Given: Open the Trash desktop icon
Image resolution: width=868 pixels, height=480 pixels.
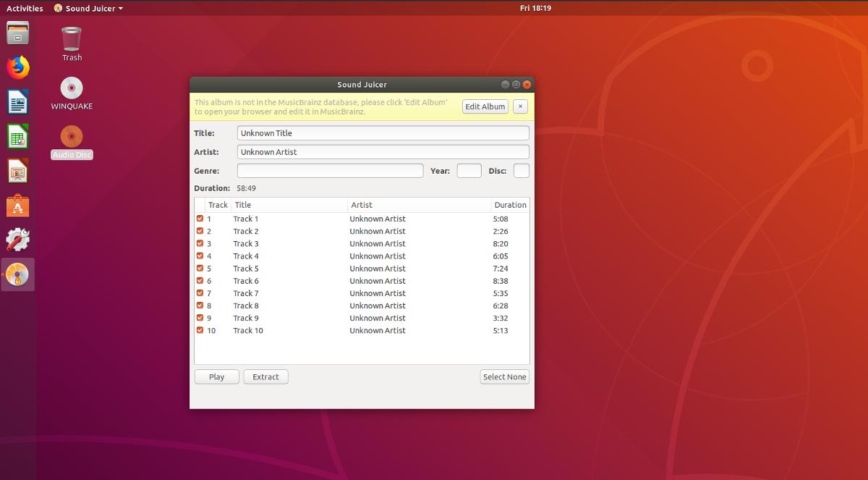Looking at the screenshot, I should click(71, 36).
